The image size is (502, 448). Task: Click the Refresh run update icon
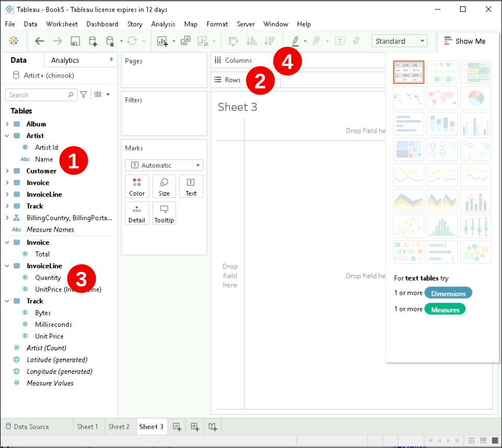(x=132, y=41)
